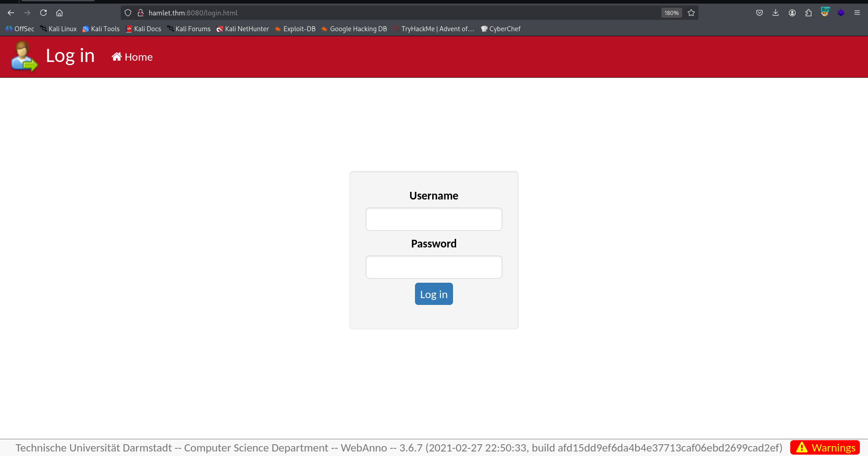Toggle the bookmark star for this page
Screen dimensions: 868x456
(691, 13)
